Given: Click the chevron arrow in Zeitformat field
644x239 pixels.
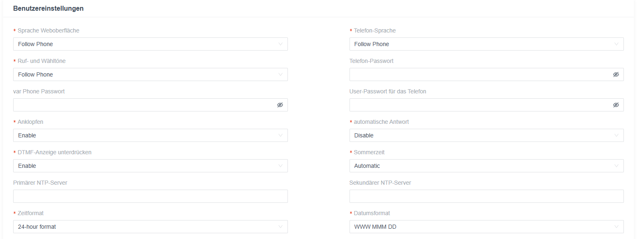Looking at the screenshot, I should pyautogui.click(x=280, y=227).
